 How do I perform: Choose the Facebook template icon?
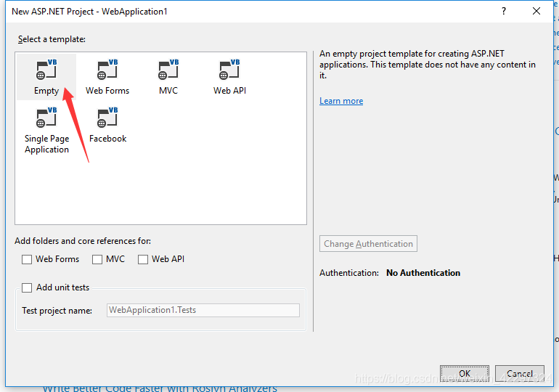point(107,118)
